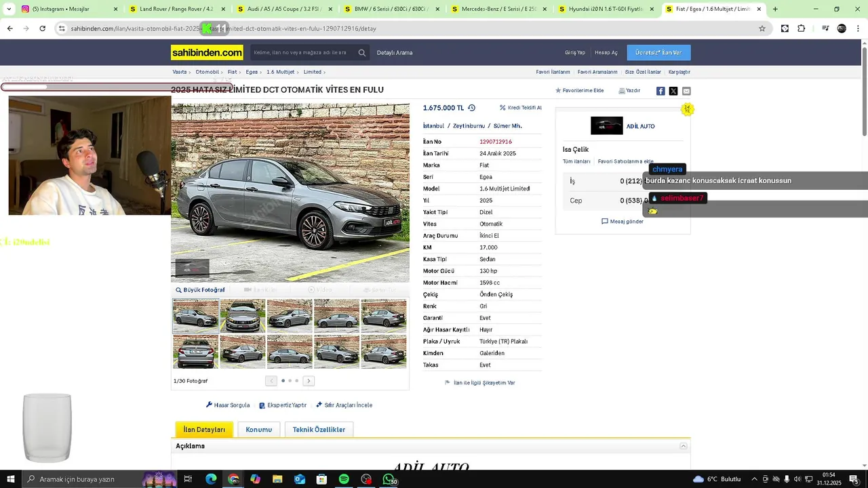The height and width of the screenshot is (488, 868).
Task: Open the İlan Detayları tab
Action: 204,430
